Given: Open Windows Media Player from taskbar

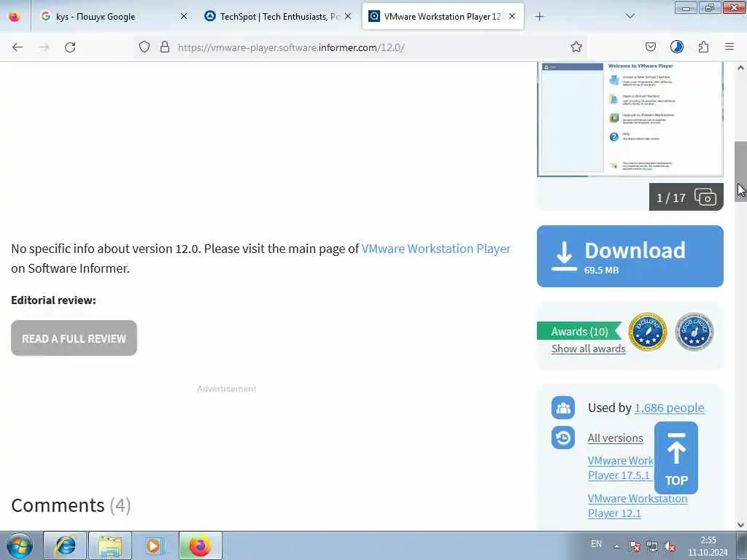Looking at the screenshot, I should 155,545.
